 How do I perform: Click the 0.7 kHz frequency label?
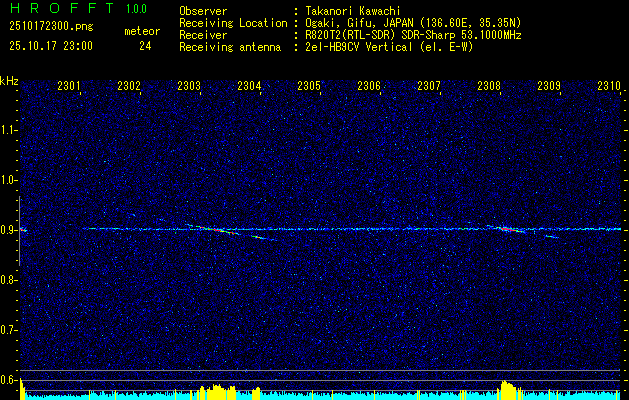click(x=8, y=330)
